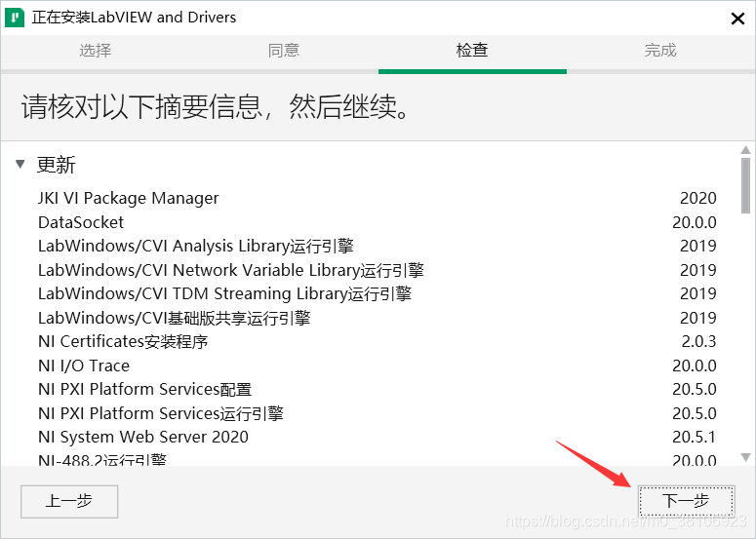Select NI Certificates安装程序 entry

click(378, 341)
